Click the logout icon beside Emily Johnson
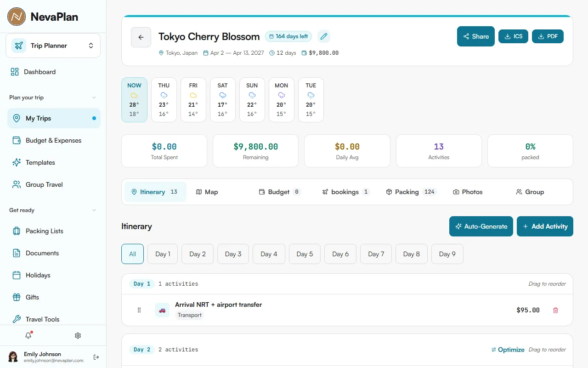This screenshot has width=588, height=368. (x=96, y=357)
